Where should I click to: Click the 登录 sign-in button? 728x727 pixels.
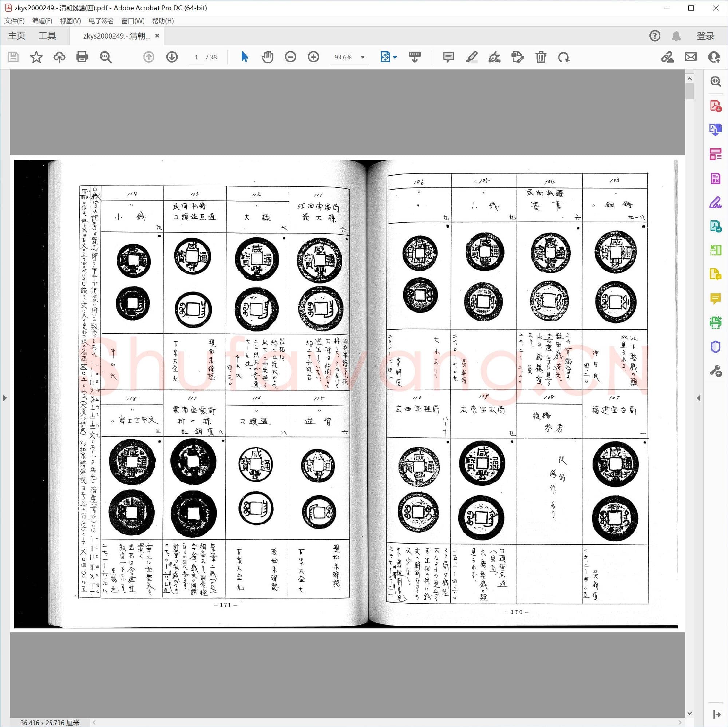tap(705, 36)
